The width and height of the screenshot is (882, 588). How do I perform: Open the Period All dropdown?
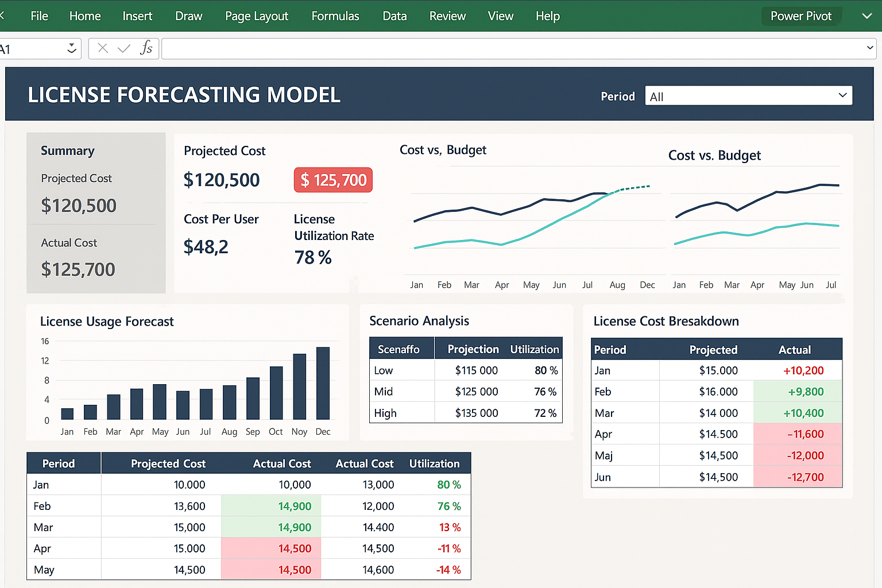(749, 96)
